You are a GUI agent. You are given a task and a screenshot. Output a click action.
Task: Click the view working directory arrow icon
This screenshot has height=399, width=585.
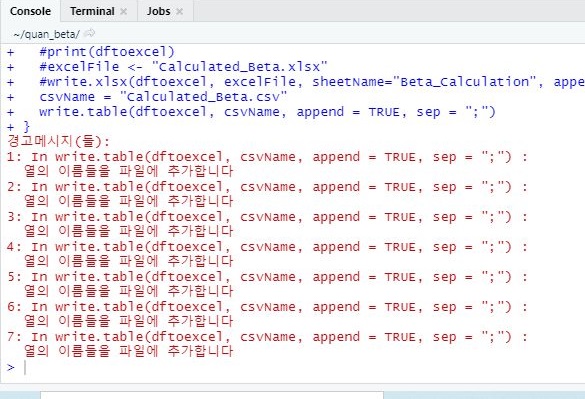click(x=89, y=33)
